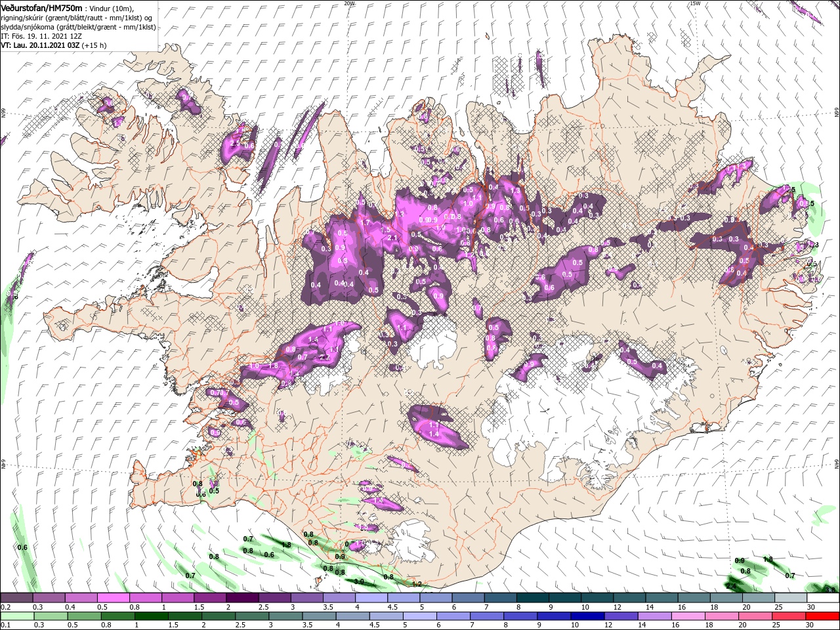Click the dark purple 0.2 snow legend swatch
840x630 pixels.
pyautogui.click(x=16, y=598)
